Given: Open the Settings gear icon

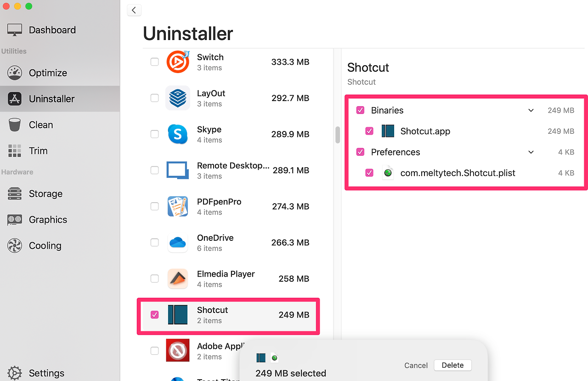Looking at the screenshot, I should click(15, 373).
